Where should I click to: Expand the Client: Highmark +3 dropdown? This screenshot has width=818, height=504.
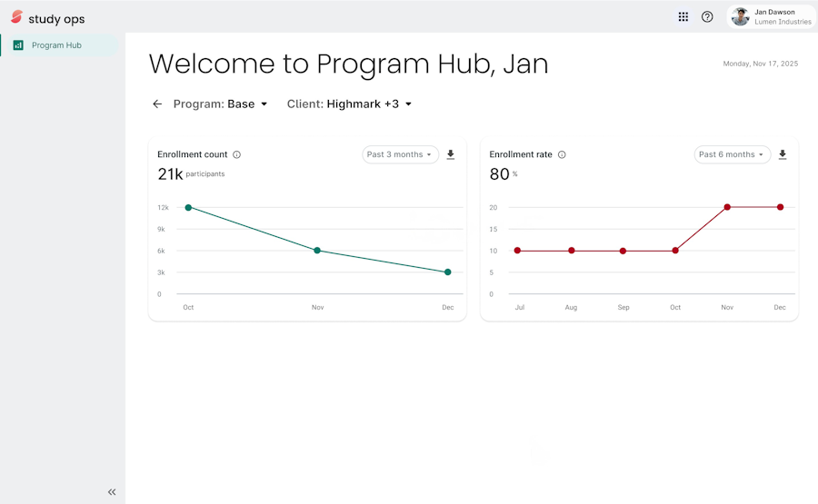(x=349, y=104)
